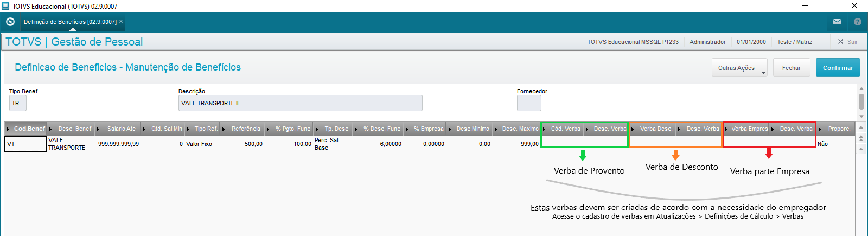Click the Tipo Ref. column header
Screen dimensions: 868x236
202,129
